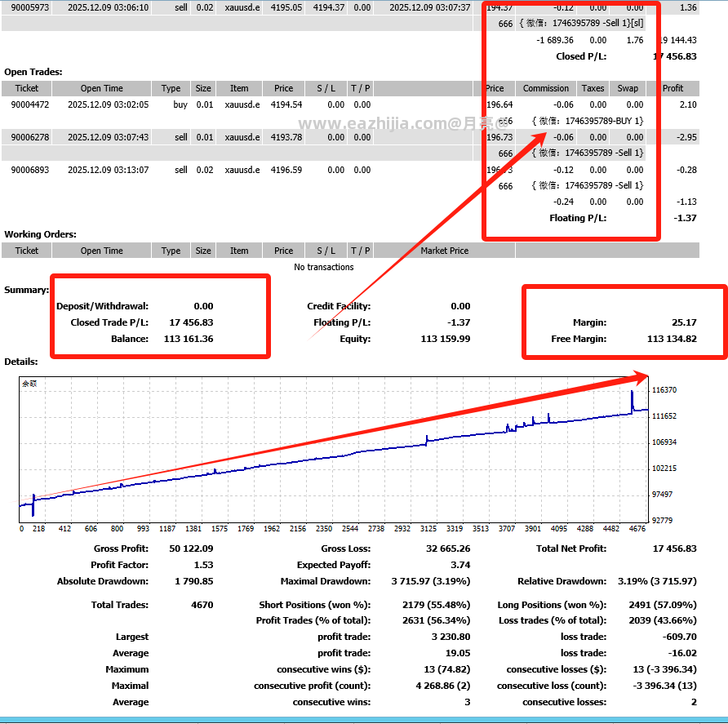This screenshot has height=724, width=728.
Task: Click the Profit Trades value 2631 (56.34%)
Action: click(436, 620)
